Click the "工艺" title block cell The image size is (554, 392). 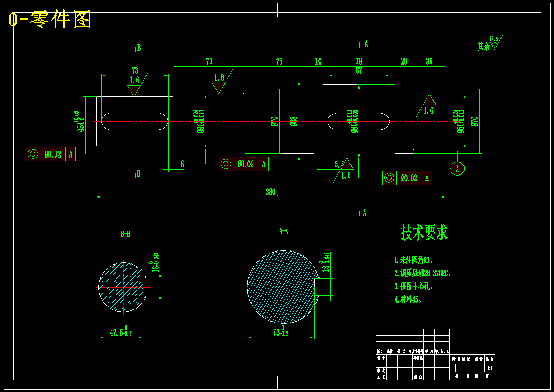[x=381, y=377]
